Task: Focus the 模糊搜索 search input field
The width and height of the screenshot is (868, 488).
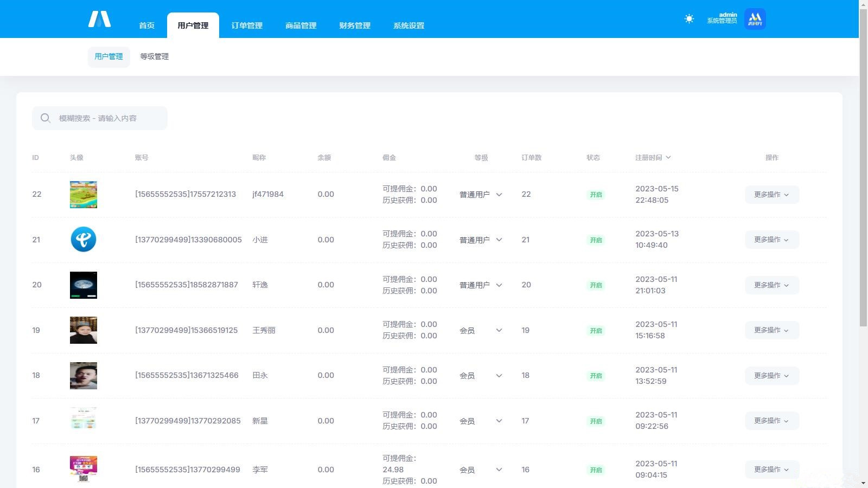Action: point(108,118)
